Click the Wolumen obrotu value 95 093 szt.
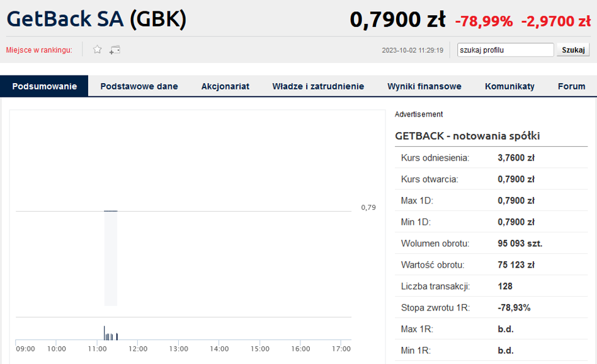Viewport: 597px width, 364px height. [x=520, y=243]
